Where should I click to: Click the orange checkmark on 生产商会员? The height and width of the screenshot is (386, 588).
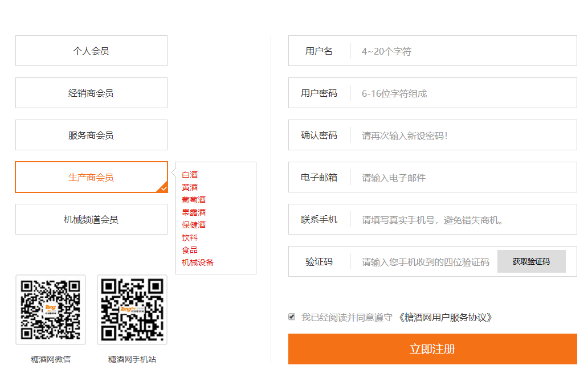click(x=164, y=188)
